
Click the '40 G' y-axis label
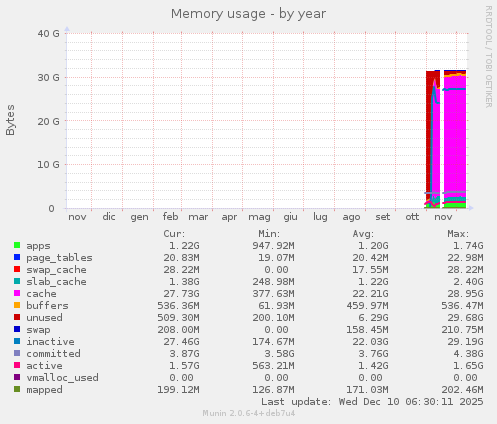click(49, 33)
